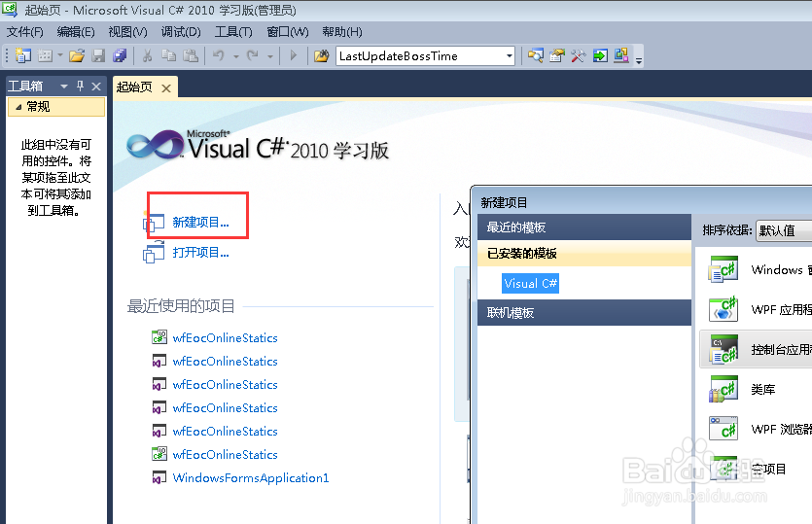The width and height of the screenshot is (812, 524).
Task: Open dropdown arrow beside Add New Item
Action: (60, 55)
